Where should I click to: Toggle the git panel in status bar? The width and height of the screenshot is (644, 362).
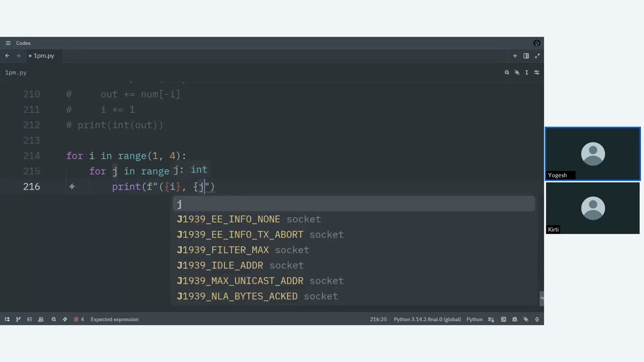click(18, 319)
